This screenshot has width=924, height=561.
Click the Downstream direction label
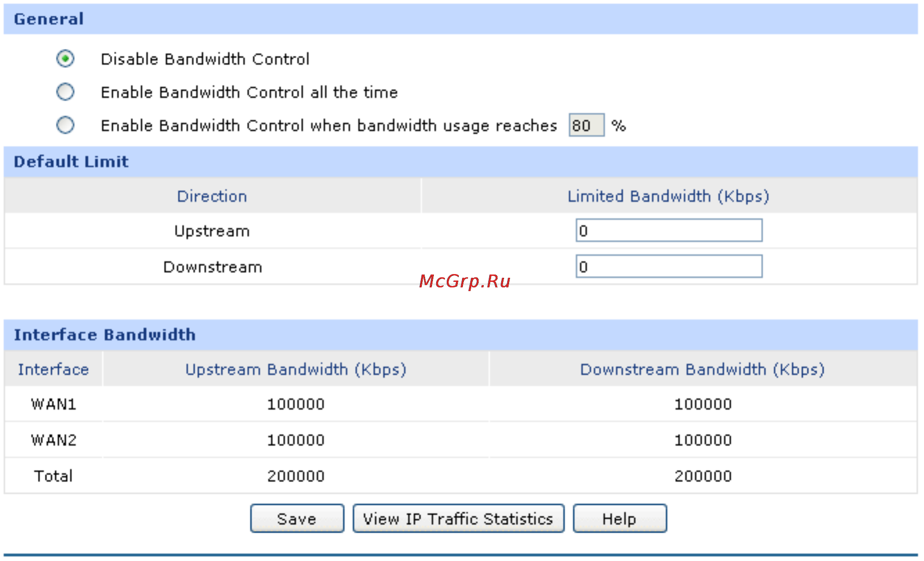pyautogui.click(x=213, y=267)
